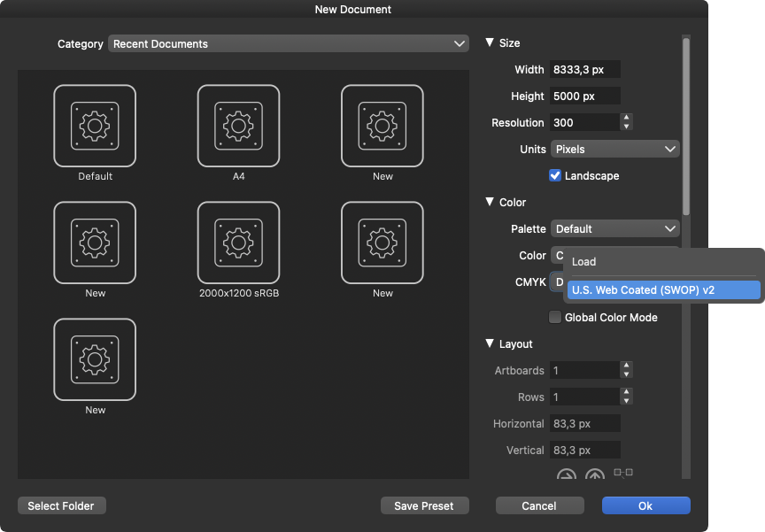The width and height of the screenshot is (765, 532).
Task: Click the up-arrow circle icon under Layout
Action: point(595,475)
